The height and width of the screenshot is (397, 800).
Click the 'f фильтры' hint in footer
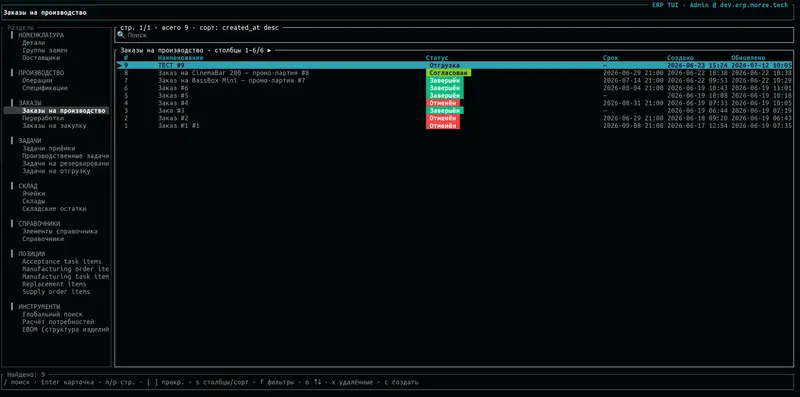[x=277, y=382]
